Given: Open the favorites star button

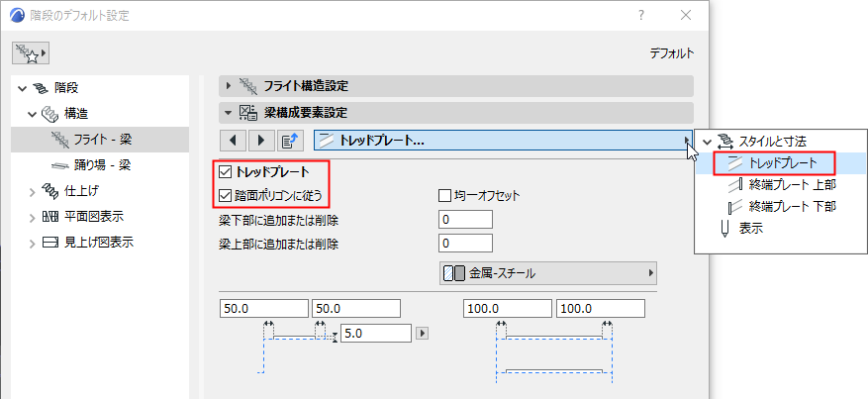Looking at the screenshot, I should pyautogui.click(x=31, y=53).
